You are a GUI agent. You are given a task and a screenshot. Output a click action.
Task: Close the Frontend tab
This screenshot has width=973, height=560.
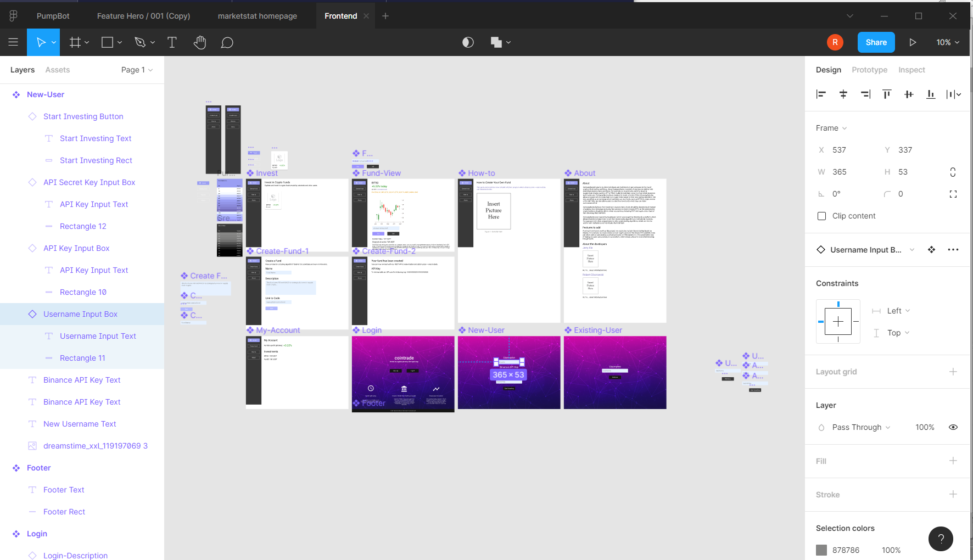point(366,16)
